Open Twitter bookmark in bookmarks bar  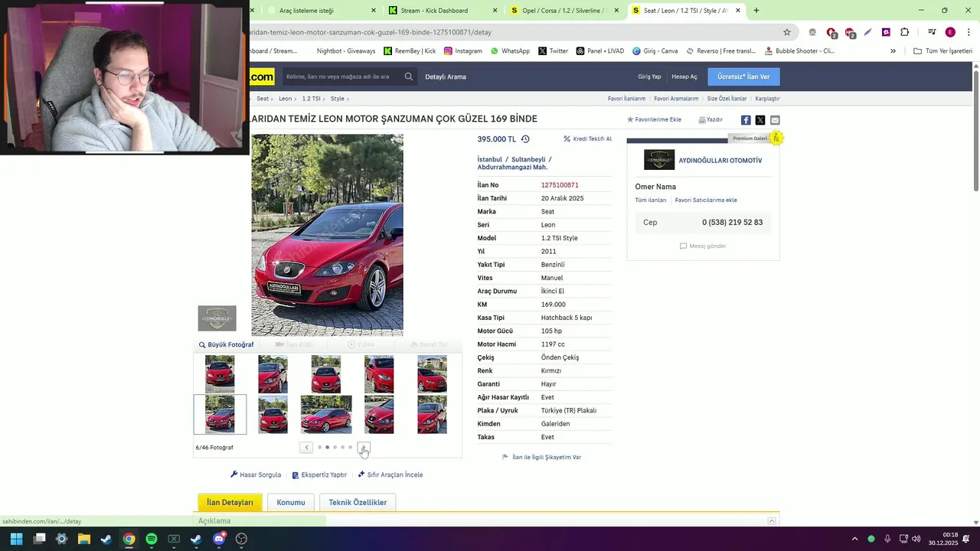(x=553, y=51)
